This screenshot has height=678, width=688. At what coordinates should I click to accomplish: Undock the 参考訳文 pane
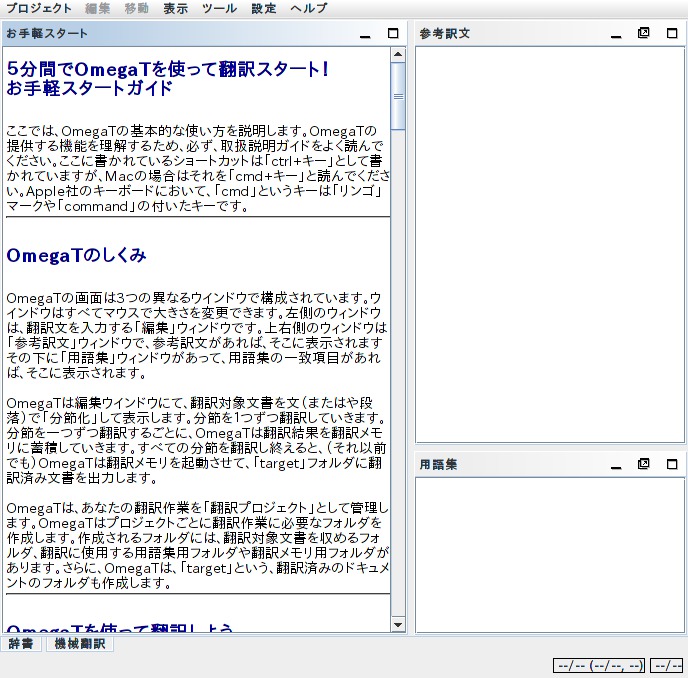644,33
